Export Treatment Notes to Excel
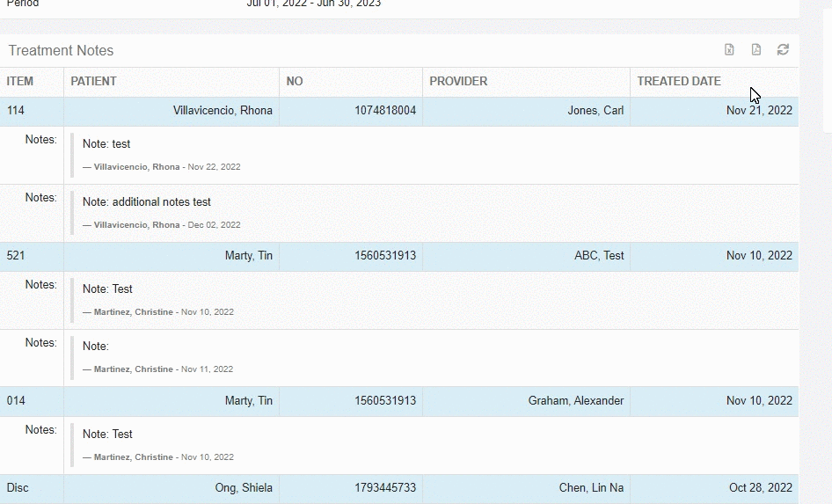 (x=729, y=49)
